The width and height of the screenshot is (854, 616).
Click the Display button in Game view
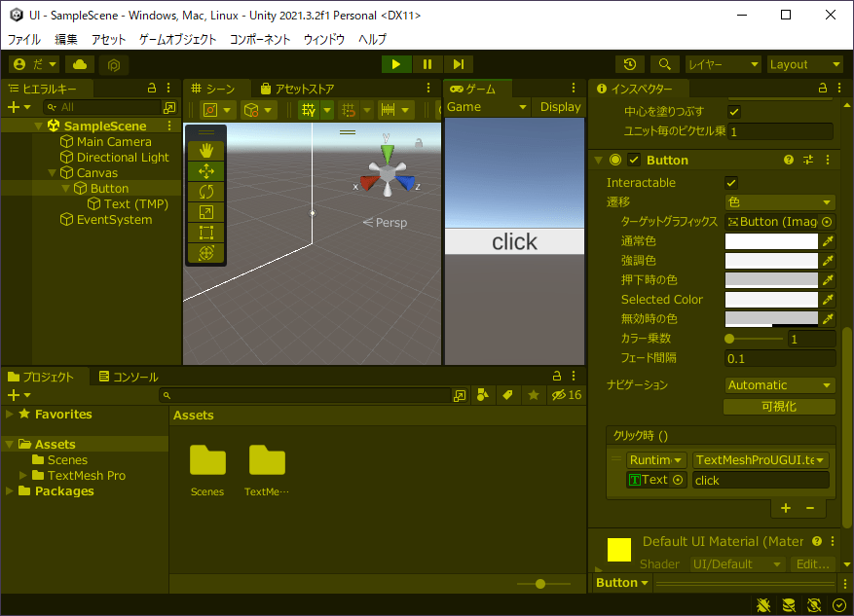[x=561, y=107]
